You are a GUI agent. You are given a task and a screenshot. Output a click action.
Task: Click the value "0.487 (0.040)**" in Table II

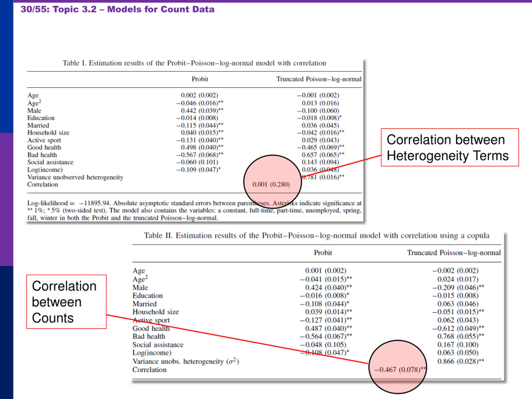coord(329,329)
